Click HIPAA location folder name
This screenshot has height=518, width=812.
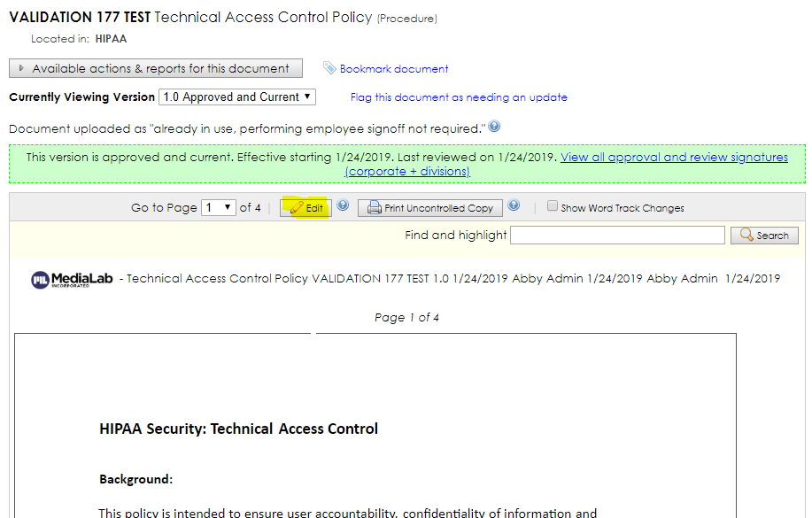pos(111,39)
